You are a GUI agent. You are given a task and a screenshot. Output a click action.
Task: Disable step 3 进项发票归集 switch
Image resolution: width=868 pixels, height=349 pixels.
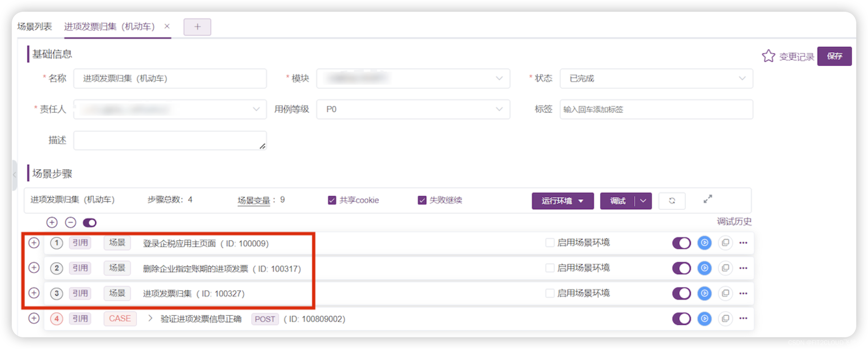681,293
